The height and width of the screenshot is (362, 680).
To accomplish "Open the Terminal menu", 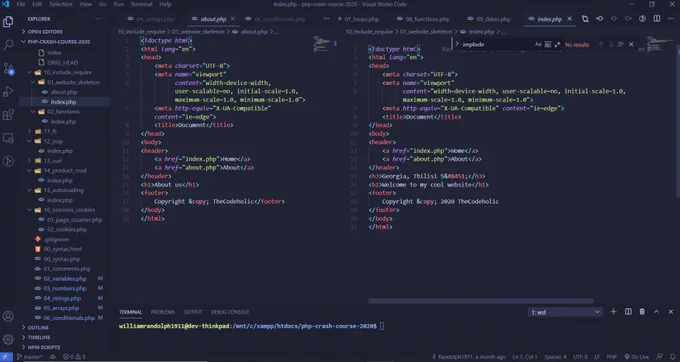I will (x=141, y=4).
